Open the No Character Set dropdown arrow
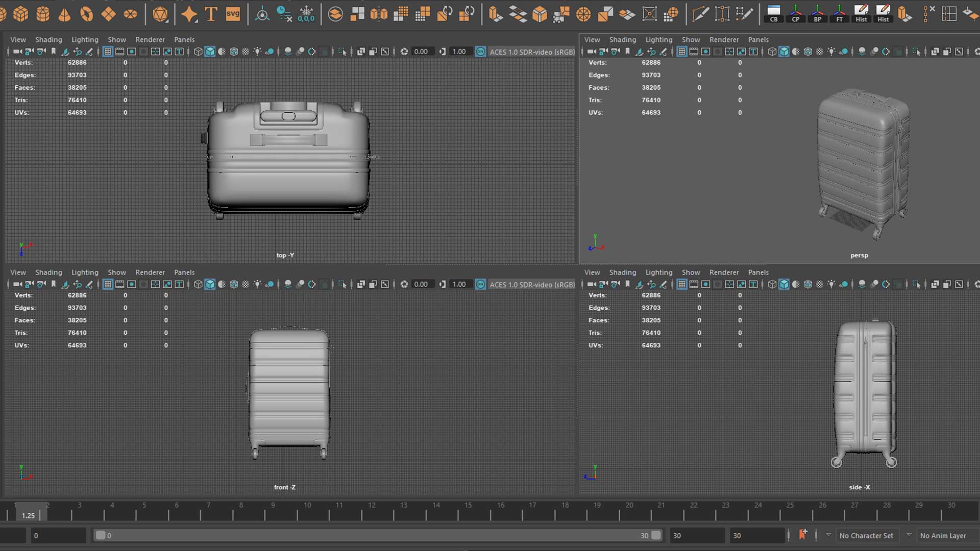Image resolution: width=980 pixels, height=551 pixels. [828, 535]
